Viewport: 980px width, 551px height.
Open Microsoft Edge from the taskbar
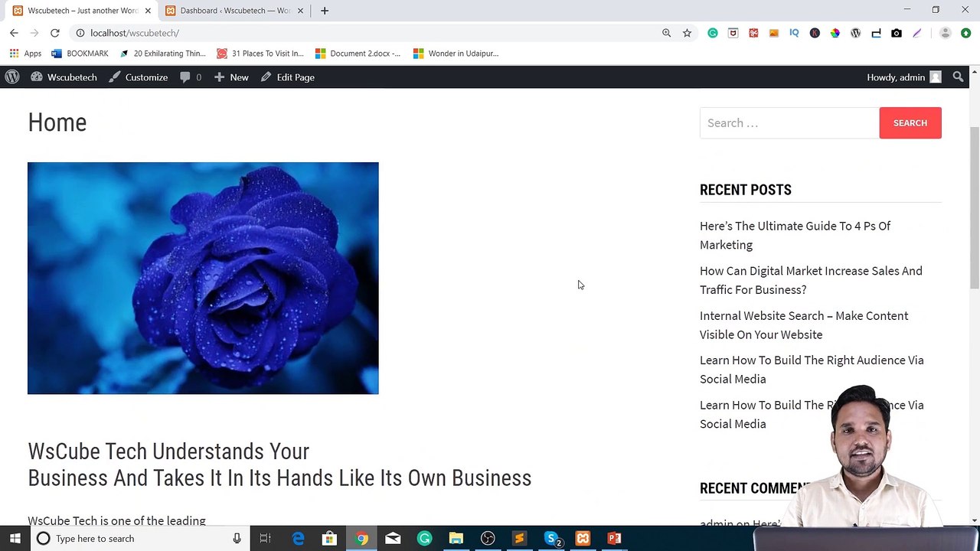[x=298, y=539]
